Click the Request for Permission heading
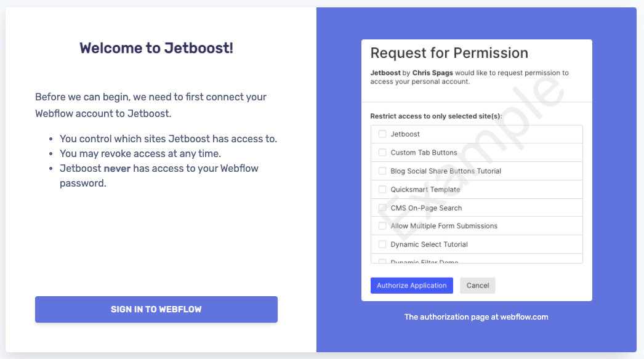The height and width of the screenshot is (359, 644). tap(449, 53)
